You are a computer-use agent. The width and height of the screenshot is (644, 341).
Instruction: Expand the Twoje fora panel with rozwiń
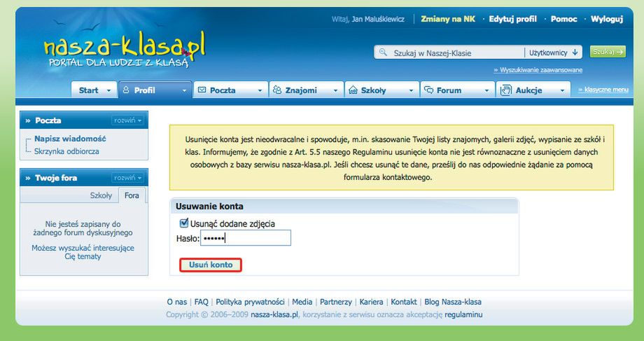pyautogui.click(x=127, y=178)
